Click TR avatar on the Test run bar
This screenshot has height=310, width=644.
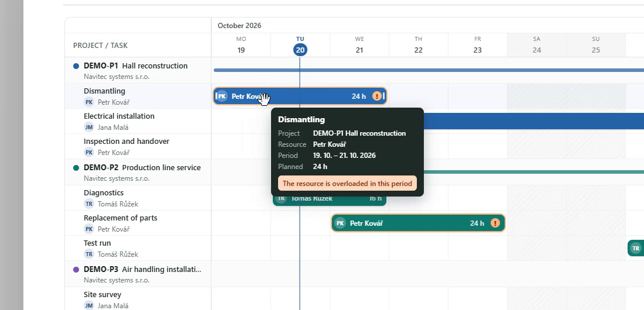click(x=636, y=248)
